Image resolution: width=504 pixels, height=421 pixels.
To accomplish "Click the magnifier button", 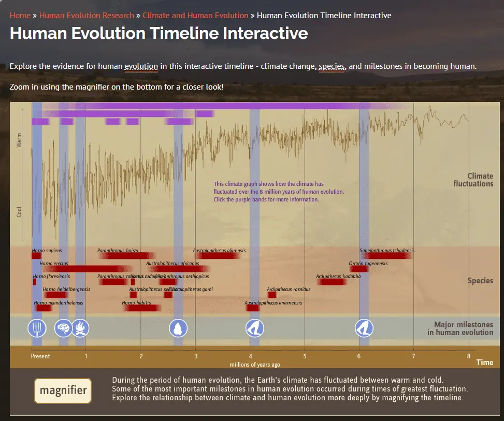I will pyautogui.click(x=63, y=390).
